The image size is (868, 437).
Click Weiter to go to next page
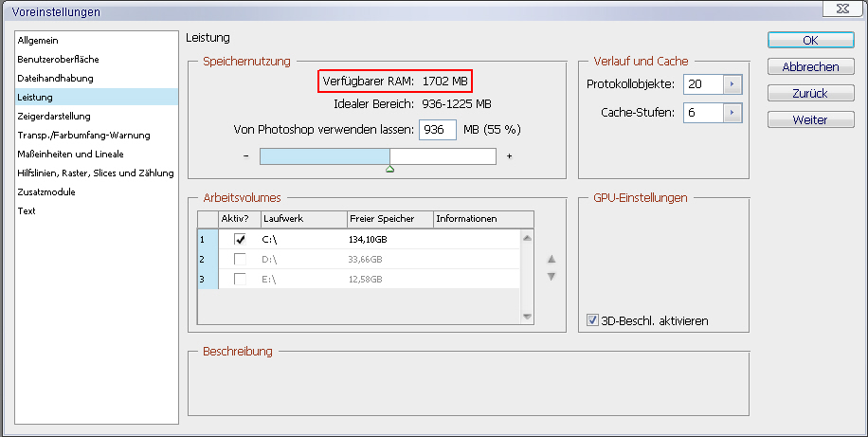[x=809, y=120]
